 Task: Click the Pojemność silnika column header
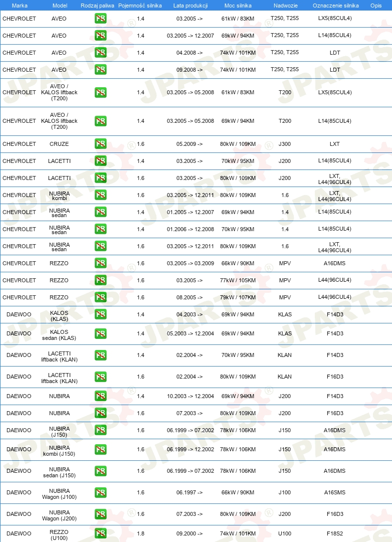pos(140,6)
